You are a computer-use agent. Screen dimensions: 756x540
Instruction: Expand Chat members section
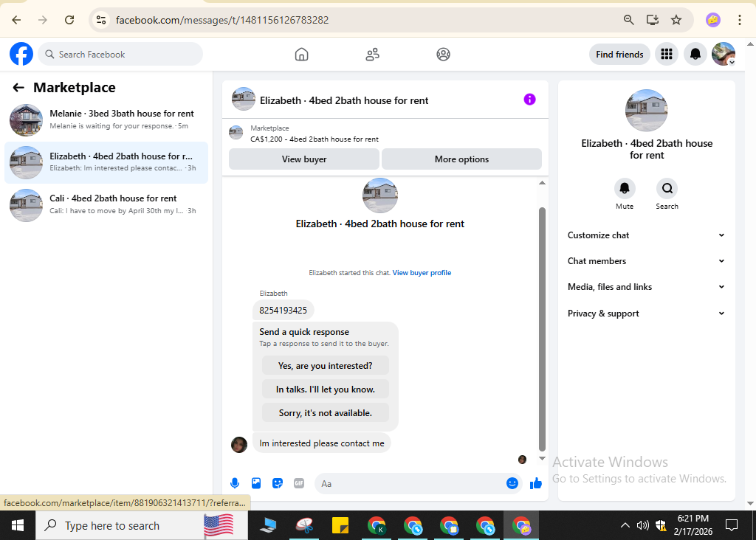point(646,261)
